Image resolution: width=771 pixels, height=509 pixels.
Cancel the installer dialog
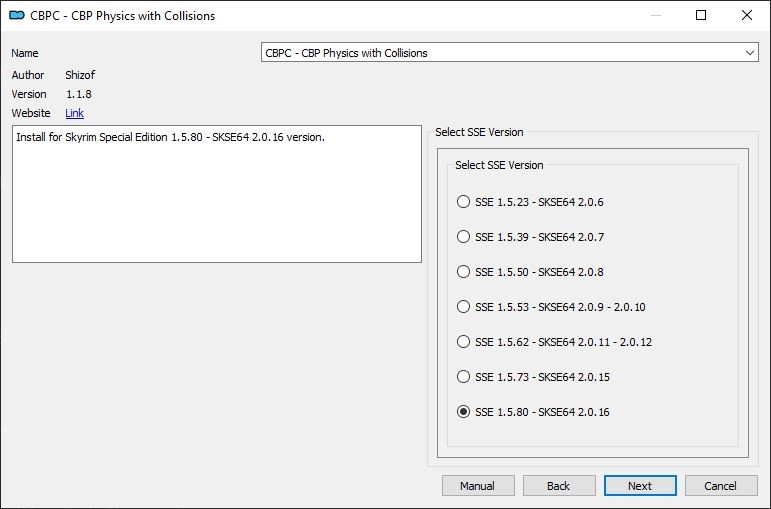pos(721,486)
